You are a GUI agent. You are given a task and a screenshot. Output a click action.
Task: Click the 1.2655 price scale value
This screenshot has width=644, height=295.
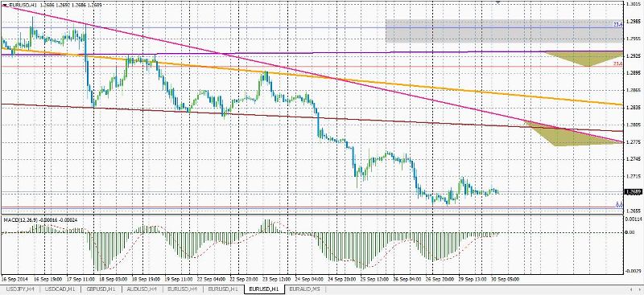633,211
